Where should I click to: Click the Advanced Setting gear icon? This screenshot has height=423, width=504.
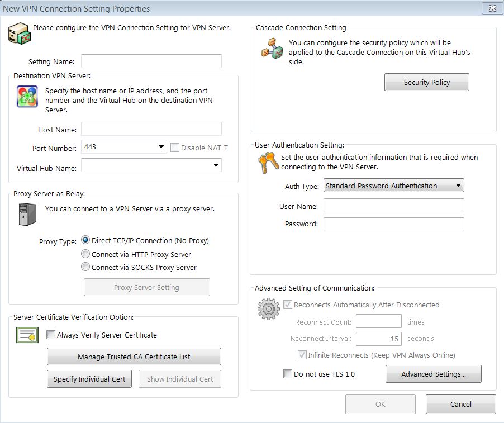tap(268, 308)
